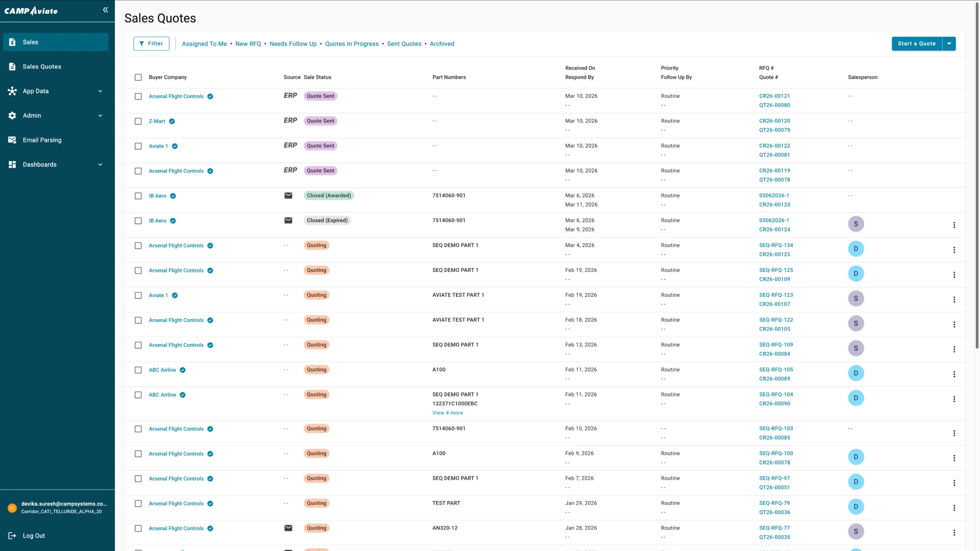Click part number 7514060-901 in Awarded row

click(449, 196)
